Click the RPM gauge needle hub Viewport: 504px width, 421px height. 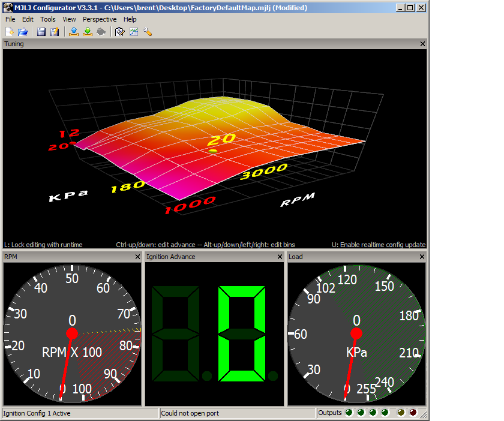point(72,333)
